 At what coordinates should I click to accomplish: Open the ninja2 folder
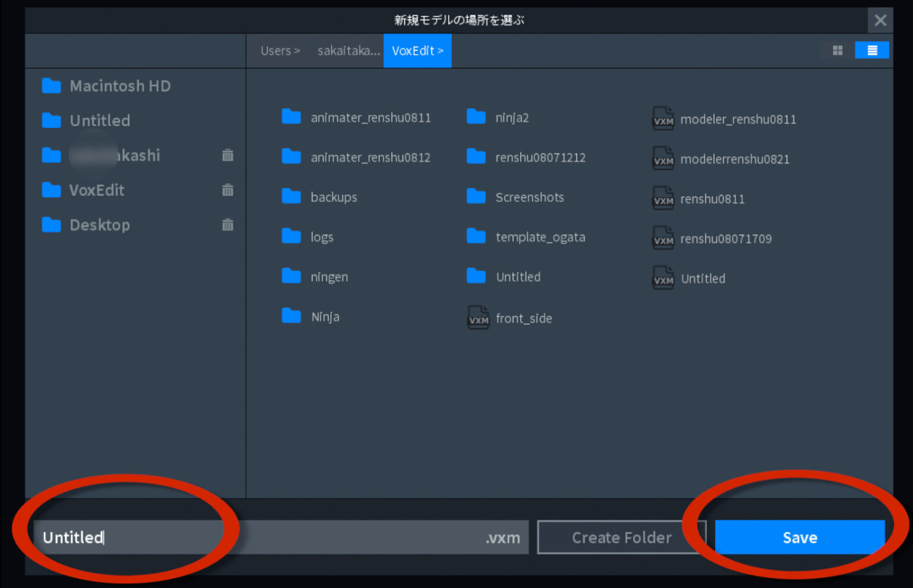coord(512,117)
